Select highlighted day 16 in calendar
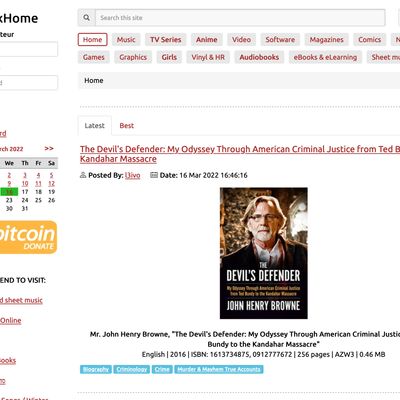 coord(9,192)
